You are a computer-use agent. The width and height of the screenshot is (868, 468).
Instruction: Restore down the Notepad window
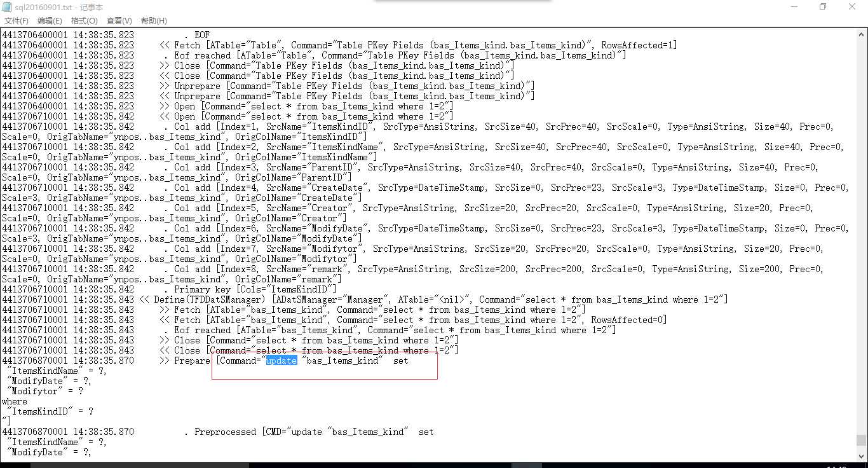[823, 7]
